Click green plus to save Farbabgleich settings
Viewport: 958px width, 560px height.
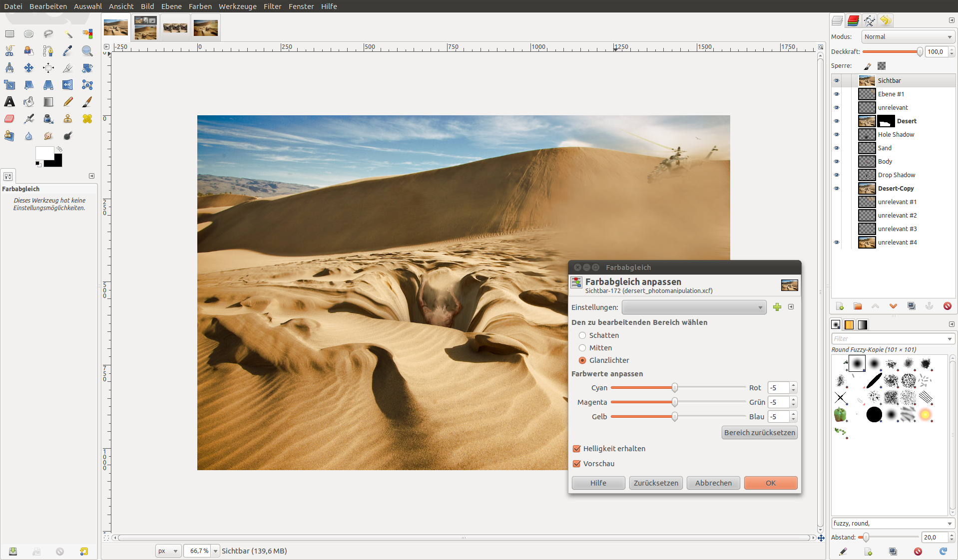pos(777,307)
